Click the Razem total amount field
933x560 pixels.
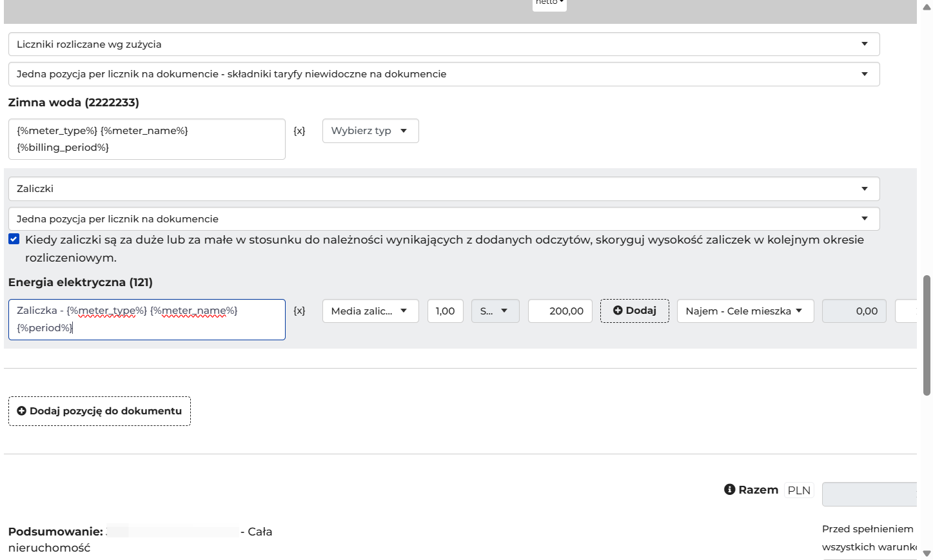tap(869, 494)
